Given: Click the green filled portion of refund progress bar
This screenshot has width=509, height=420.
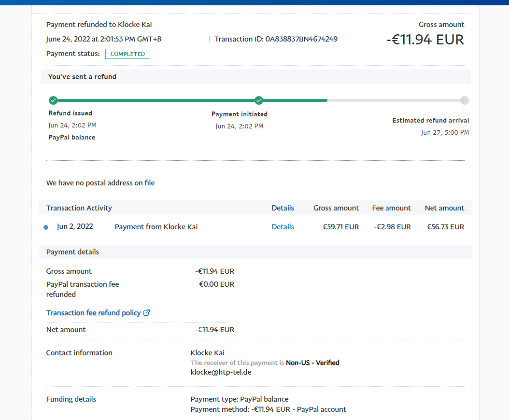Looking at the screenshot, I should click(155, 100).
